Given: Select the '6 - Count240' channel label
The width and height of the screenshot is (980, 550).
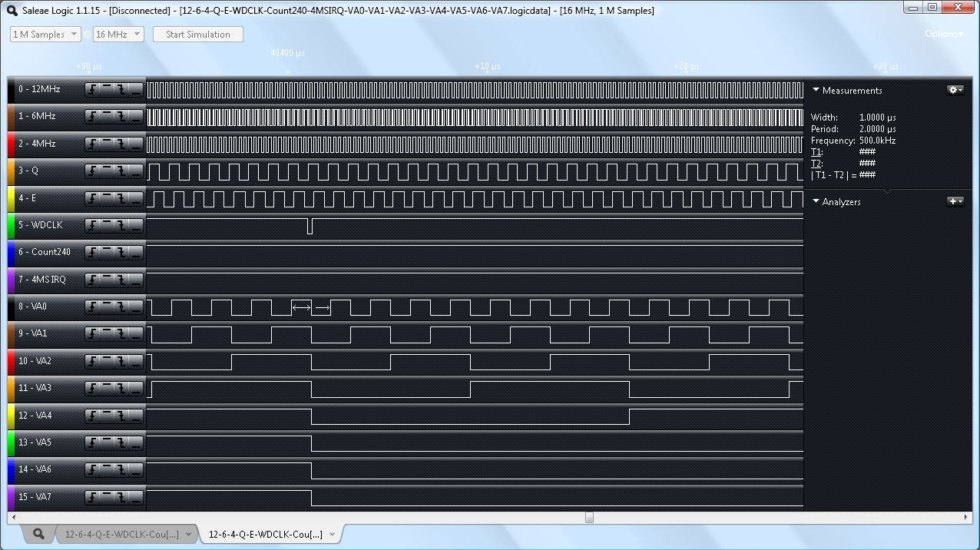Looking at the screenshot, I should 45,252.
